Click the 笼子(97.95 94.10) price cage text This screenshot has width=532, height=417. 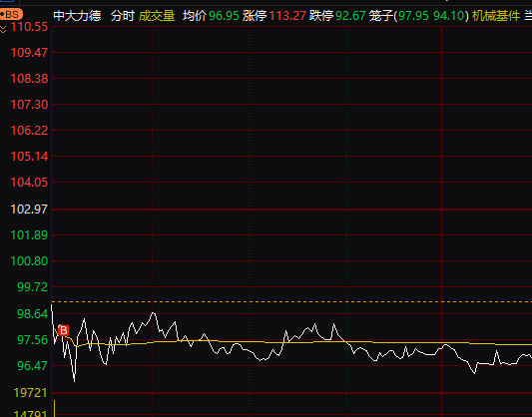419,16
